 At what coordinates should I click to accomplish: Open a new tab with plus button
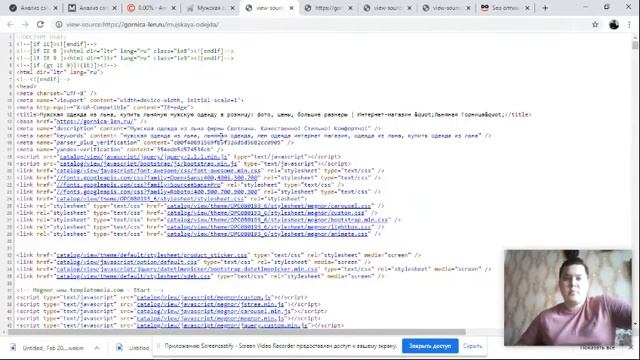coord(545,8)
